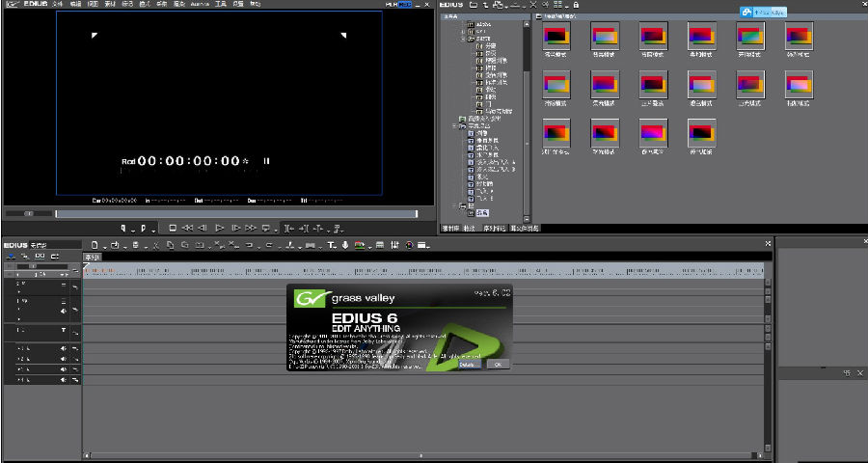The width and height of the screenshot is (868, 463).
Task: Mute audio on the 1 VA track
Action: [64, 312]
